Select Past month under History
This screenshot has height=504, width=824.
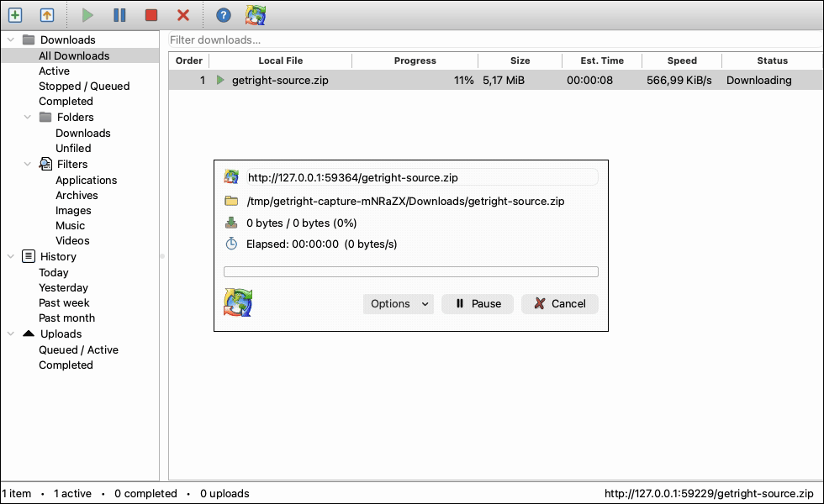coord(66,318)
